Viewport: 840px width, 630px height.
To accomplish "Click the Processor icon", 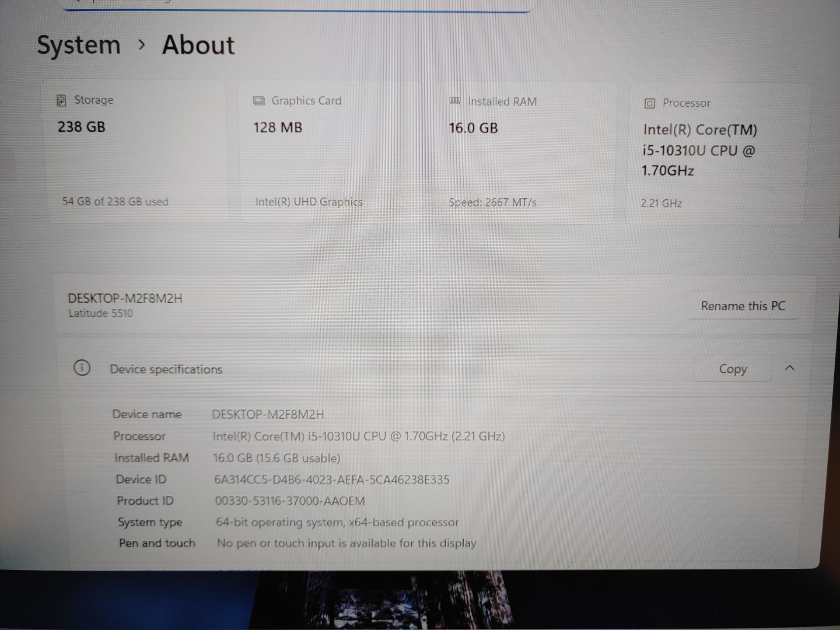I will click(649, 103).
